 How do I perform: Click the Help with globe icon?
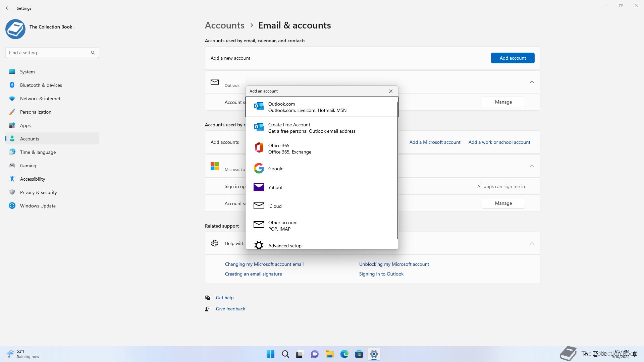tap(215, 243)
